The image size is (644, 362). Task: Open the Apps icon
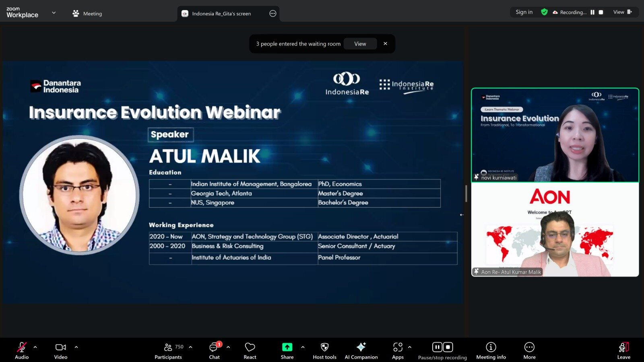point(398,350)
